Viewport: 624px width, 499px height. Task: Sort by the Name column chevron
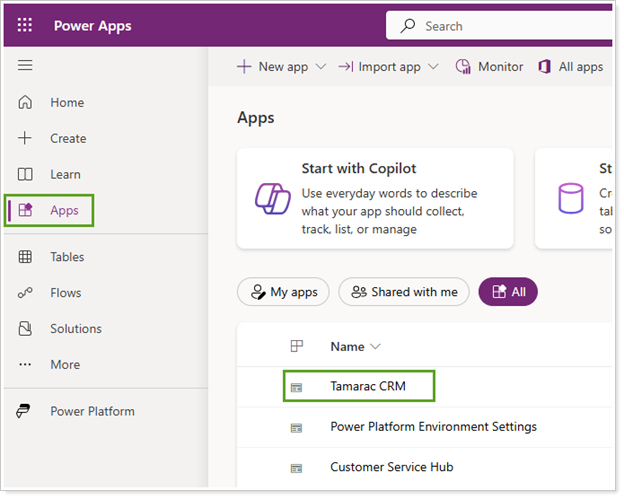coord(376,347)
